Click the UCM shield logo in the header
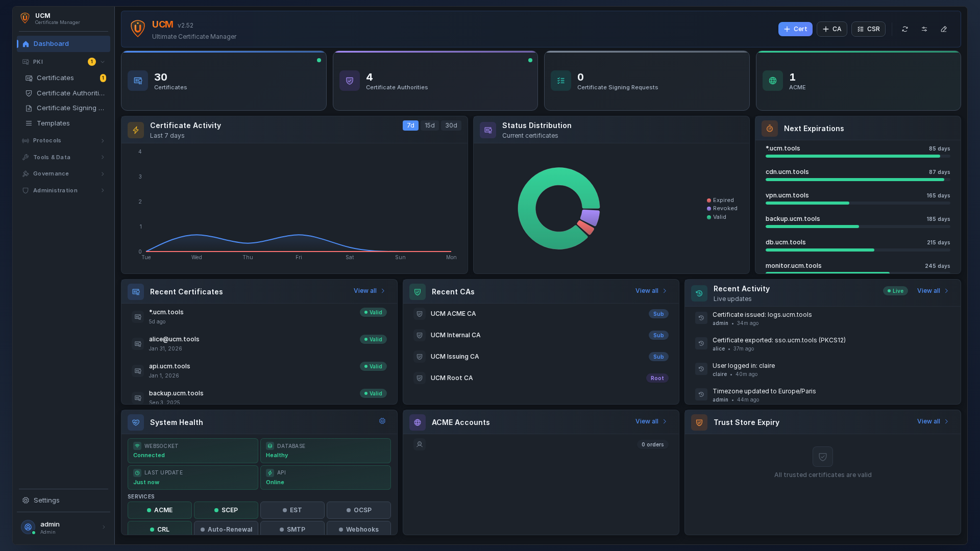The width and height of the screenshot is (980, 551). pyautogui.click(x=137, y=29)
